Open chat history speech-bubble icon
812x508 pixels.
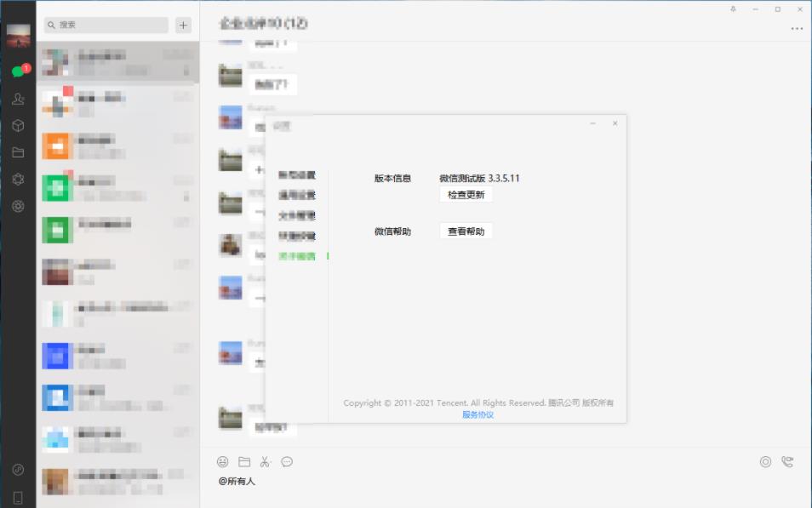pyautogui.click(x=286, y=461)
